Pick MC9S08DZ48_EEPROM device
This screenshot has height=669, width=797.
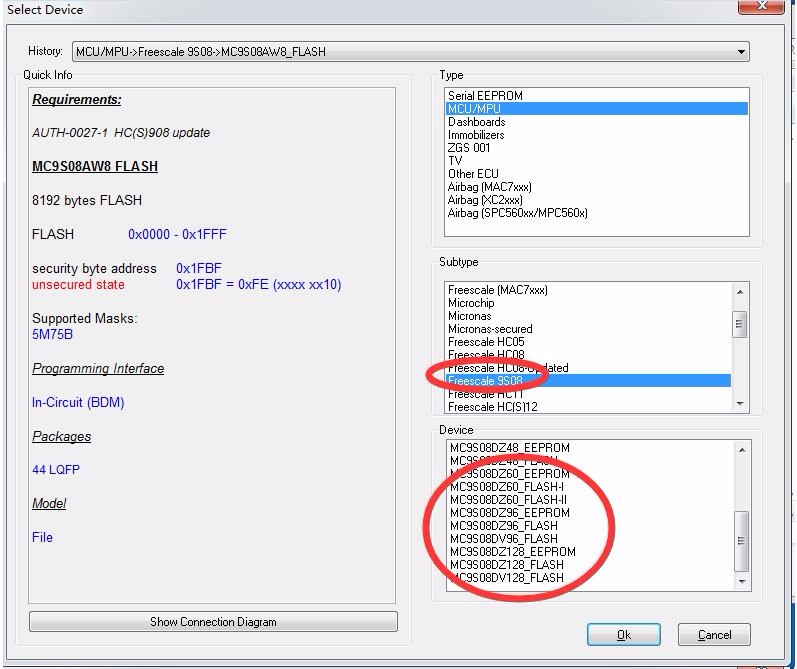click(510, 448)
